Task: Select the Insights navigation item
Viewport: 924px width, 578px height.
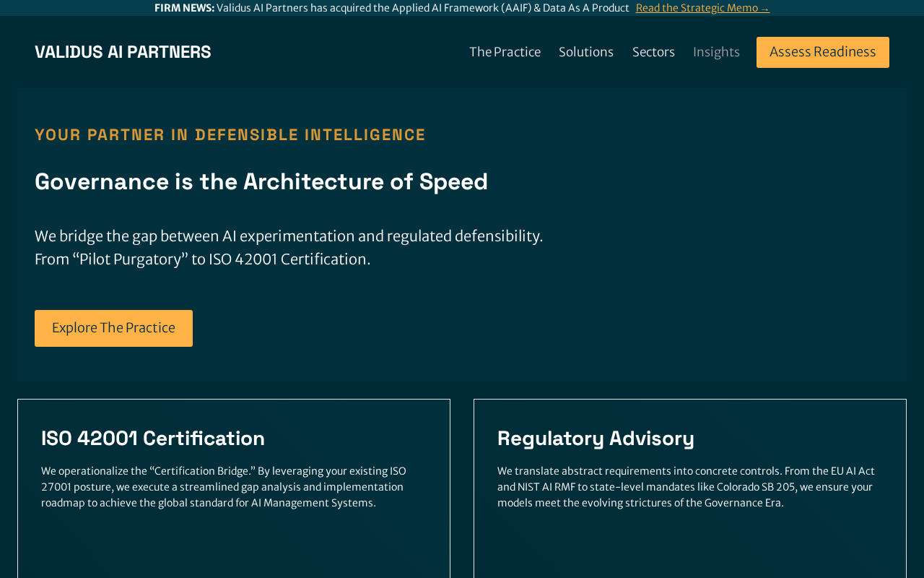Action: pos(716,52)
